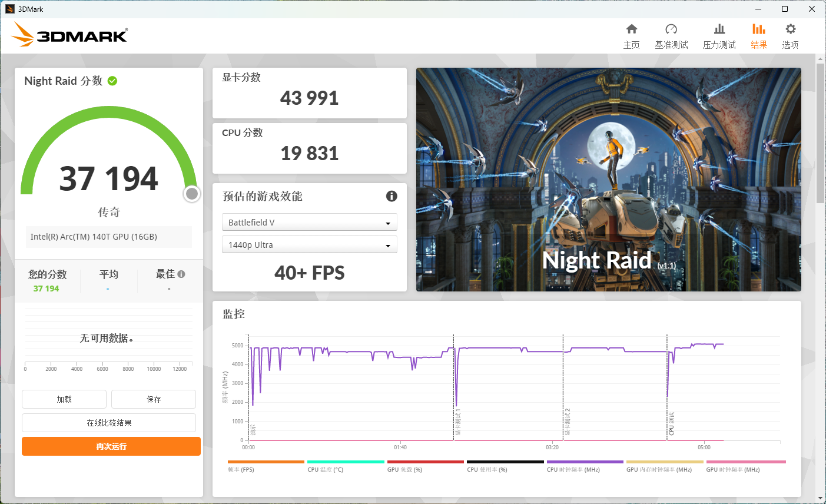Image resolution: width=826 pixels, height=504 pixels.
Task: Open the Benchmarks (基准测试) gauge icon
Action: 671,29
